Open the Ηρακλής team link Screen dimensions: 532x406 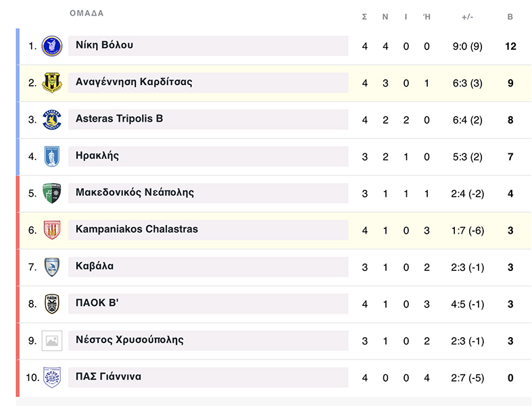coord(97,156)
